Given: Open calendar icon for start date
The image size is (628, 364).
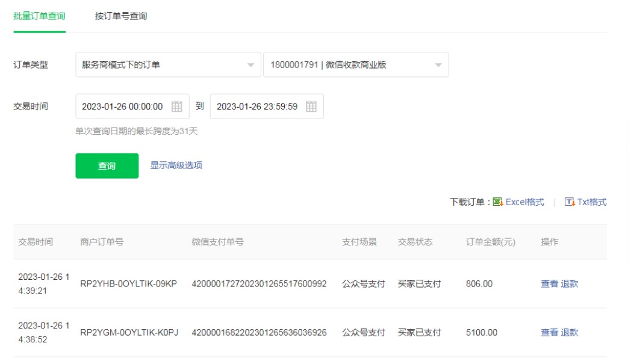Looking at the screenshot, I should click(x=176, y=106).
